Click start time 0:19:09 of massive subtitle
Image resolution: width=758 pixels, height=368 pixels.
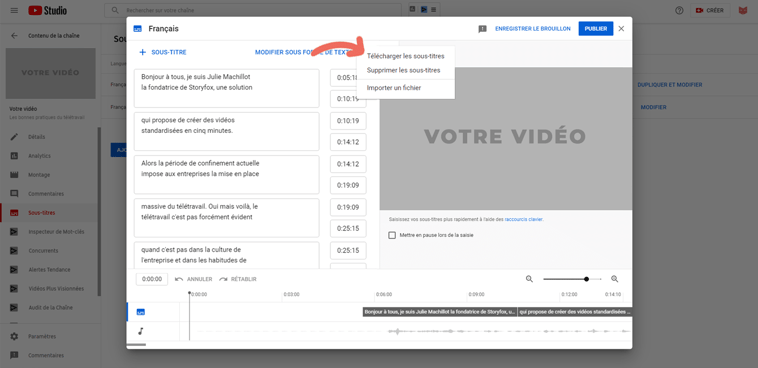point(348,207)
